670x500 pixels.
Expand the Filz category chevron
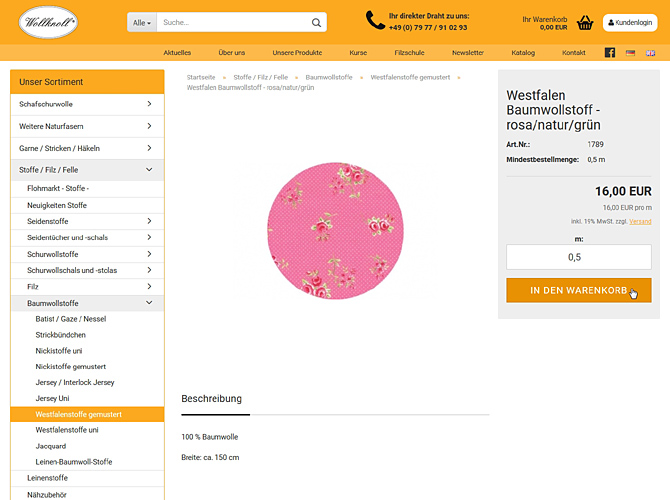point(149,286)
